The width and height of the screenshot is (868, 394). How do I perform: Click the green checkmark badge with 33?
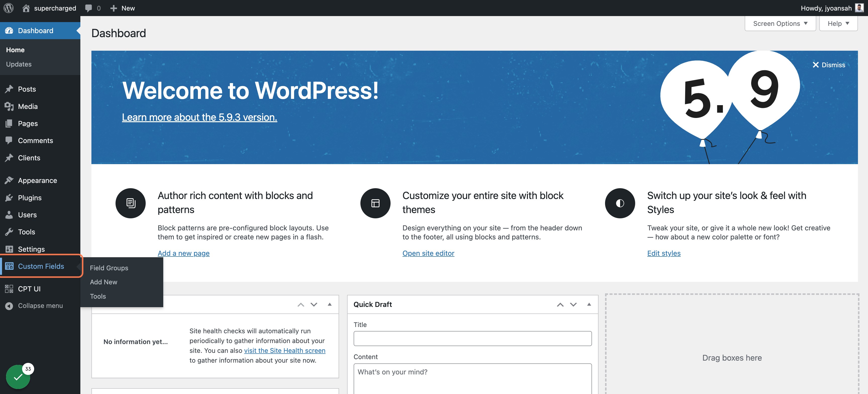pos(19,376)
